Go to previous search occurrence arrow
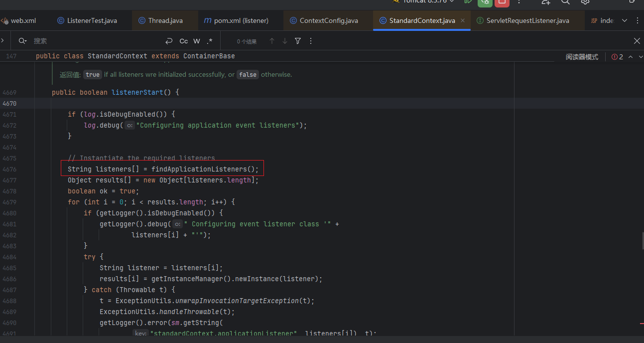 [x=272, y=41]
